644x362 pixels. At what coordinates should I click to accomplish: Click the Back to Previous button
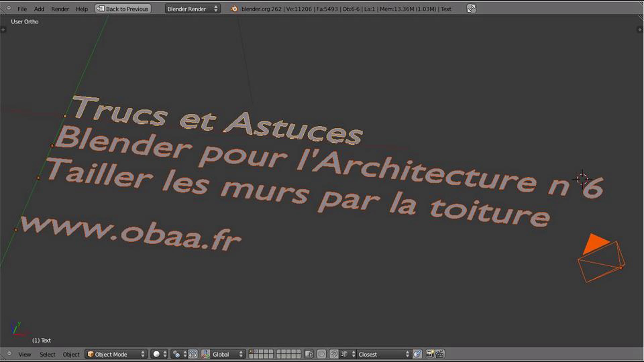click(x=123, y=9)
